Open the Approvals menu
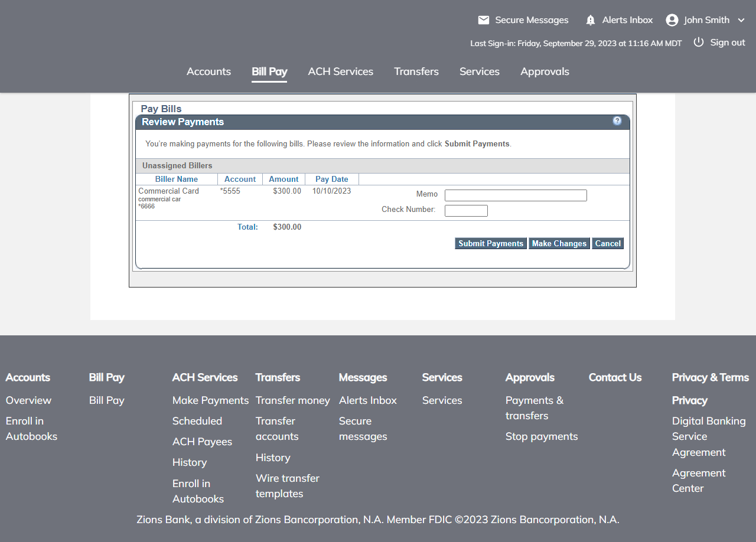The width and height of the screenshot is (756, 542). click(545, 71)
